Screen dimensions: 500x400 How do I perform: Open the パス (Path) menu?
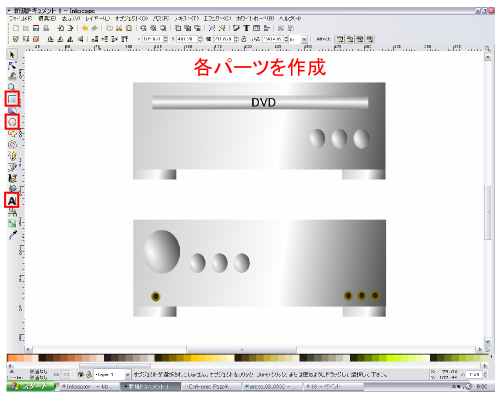(161, 18)
